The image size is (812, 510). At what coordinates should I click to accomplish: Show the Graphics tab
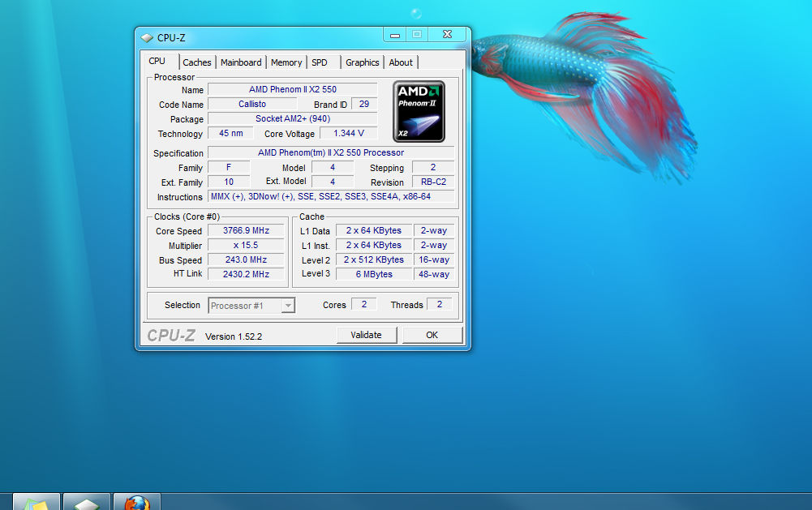pyautogui.click(x=362, y=62)
